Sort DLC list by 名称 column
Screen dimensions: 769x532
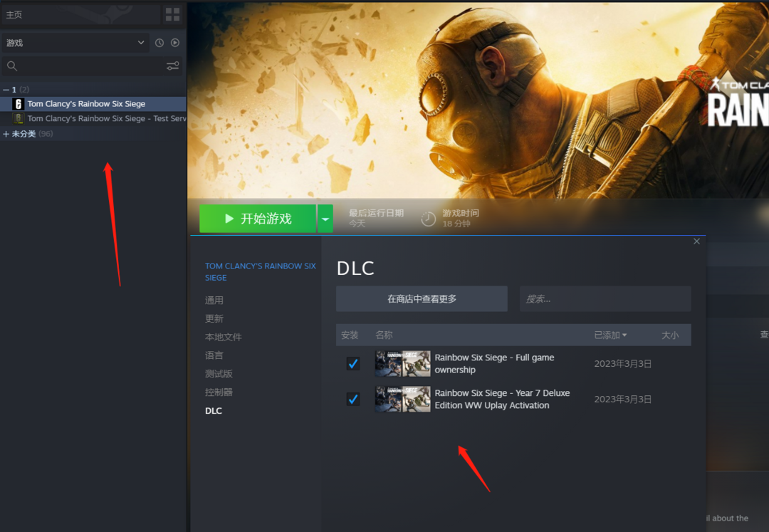[x=384, y=335]
